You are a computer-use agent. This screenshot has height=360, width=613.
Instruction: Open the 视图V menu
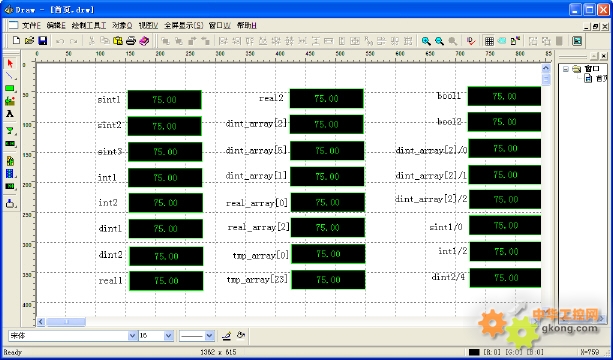148,26
